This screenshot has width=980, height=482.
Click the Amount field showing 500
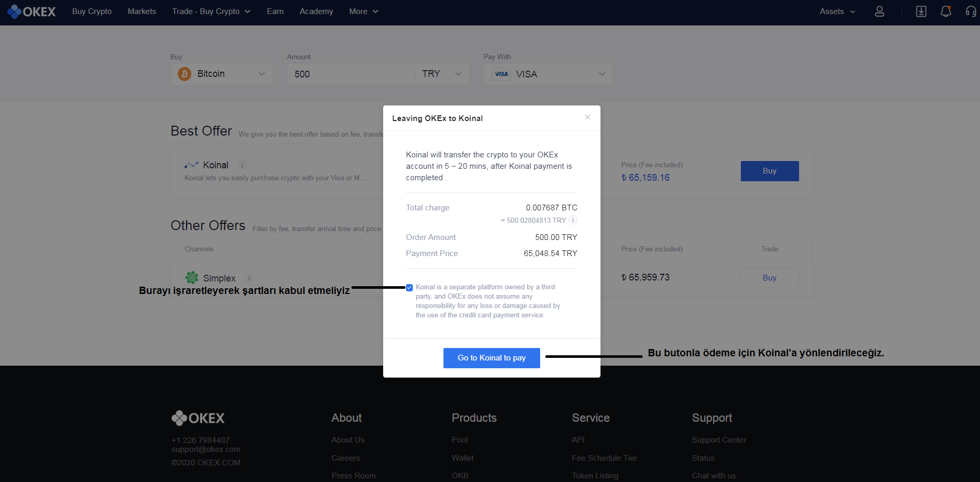(x=351, y=74)
